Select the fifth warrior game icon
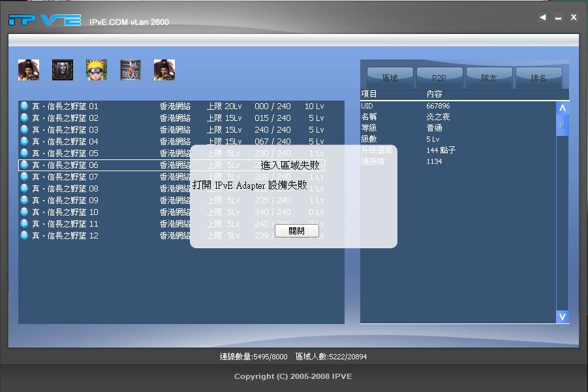The width and height of the screenshot is (588, 392). [x=164, y=70]
